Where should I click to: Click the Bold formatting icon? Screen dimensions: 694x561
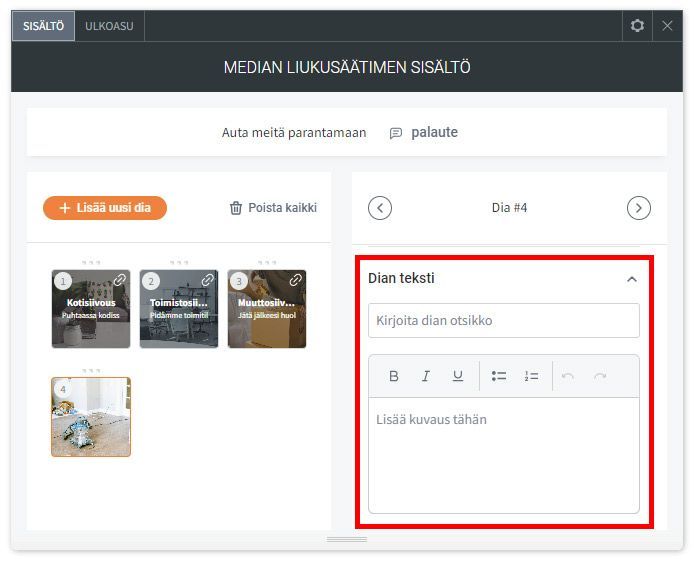pos(394,376)
